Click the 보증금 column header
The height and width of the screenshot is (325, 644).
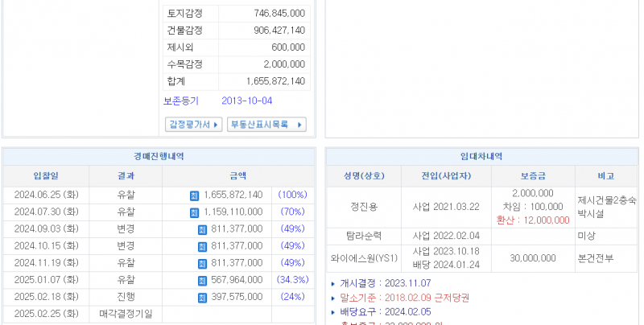point(532,175)
